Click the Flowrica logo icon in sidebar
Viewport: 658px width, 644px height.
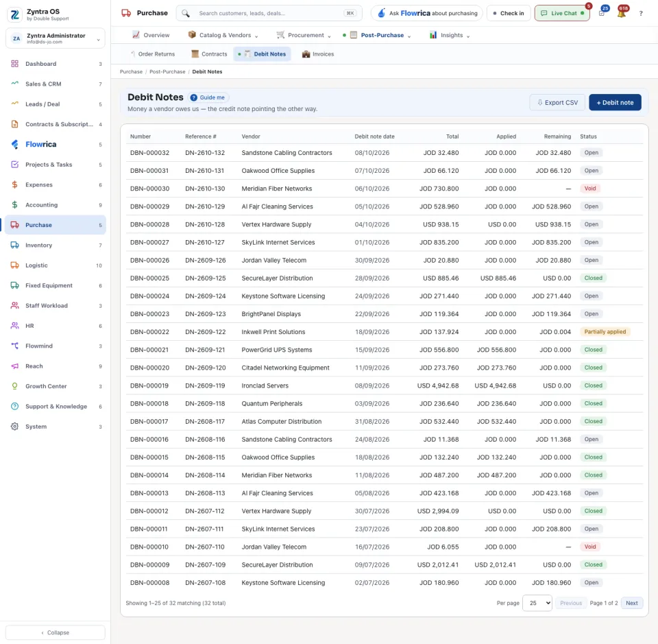pyautogui.click(x=14, y=145)
